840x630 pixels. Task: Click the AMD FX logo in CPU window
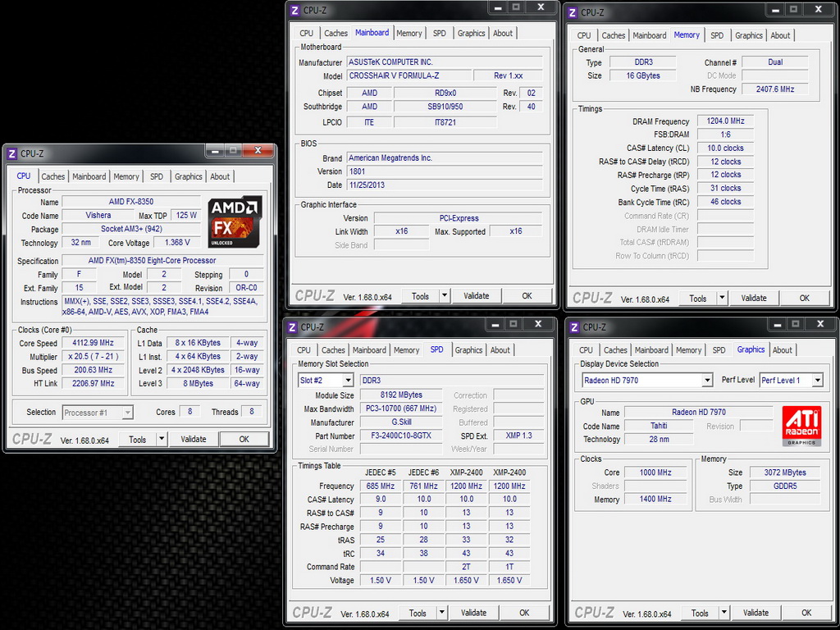pyautogui.click(x=235, y=221)
